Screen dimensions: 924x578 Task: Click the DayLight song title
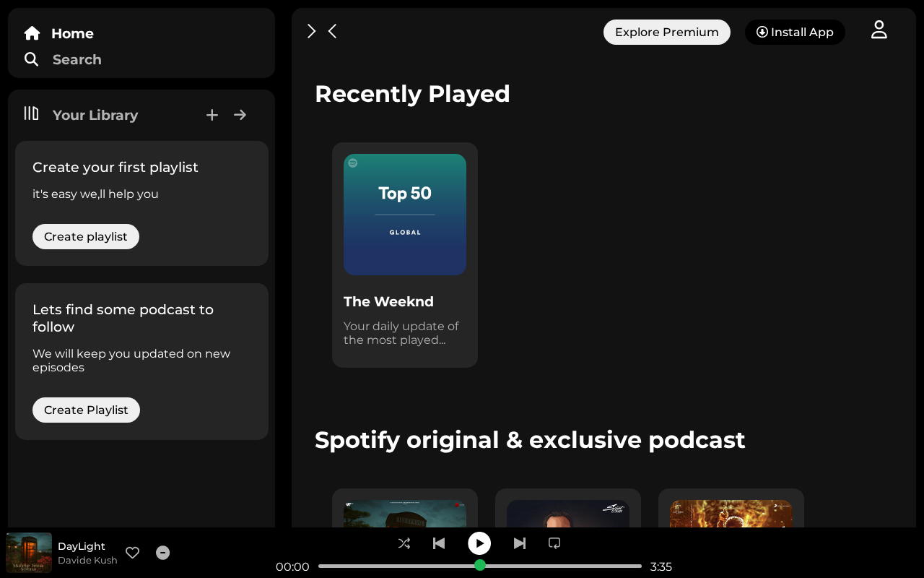[x=82, y=546]
